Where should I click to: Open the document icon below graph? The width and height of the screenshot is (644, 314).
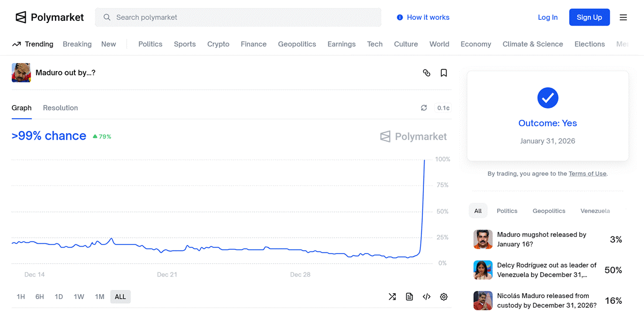point(410,297)
